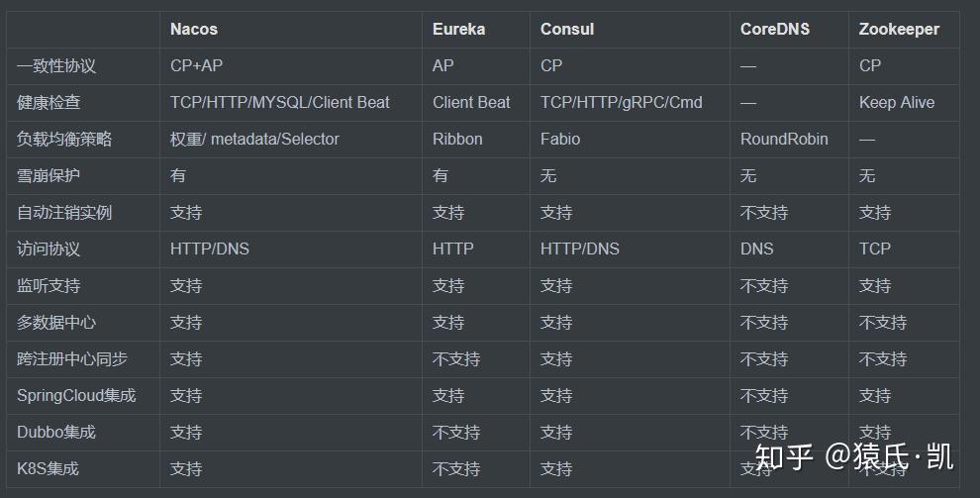Click the SpringCloud集成 row label
The height and width of the screenshot is (498, 980).
coord(76,395)
